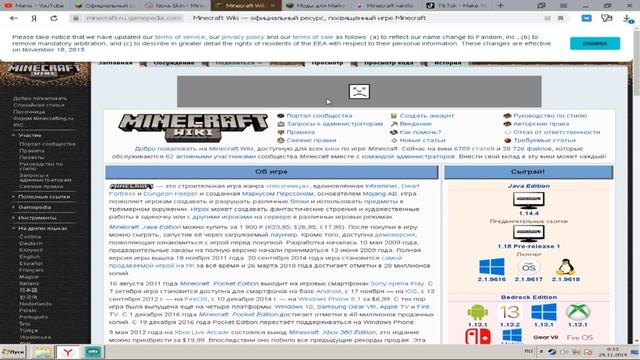
Task: Dismiss the terms of service notice
Action: click(595, 43)
